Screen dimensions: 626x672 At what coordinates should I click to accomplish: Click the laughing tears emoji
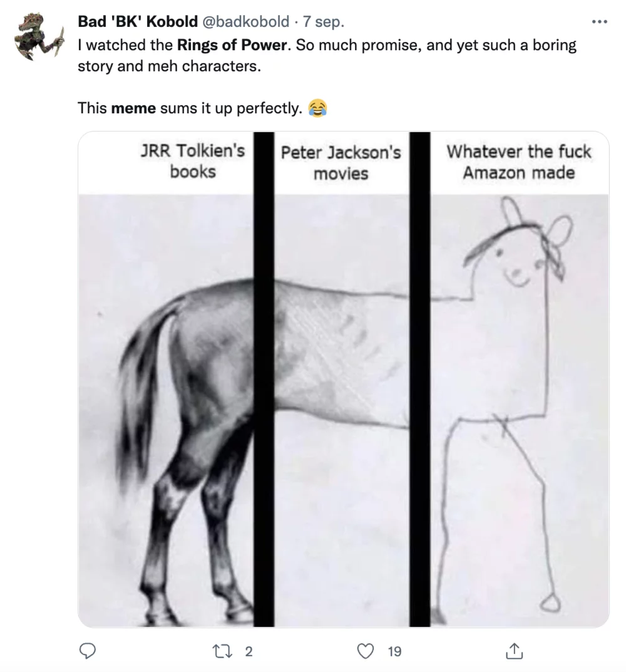coord(318,108)
